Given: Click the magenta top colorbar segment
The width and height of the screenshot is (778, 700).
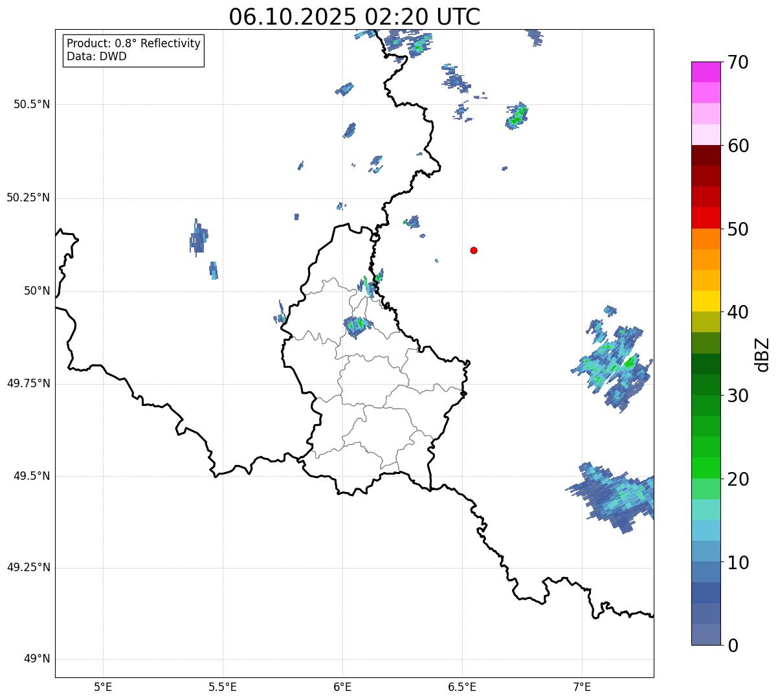Looking at the screenshot, I should [x=706, y=72].
